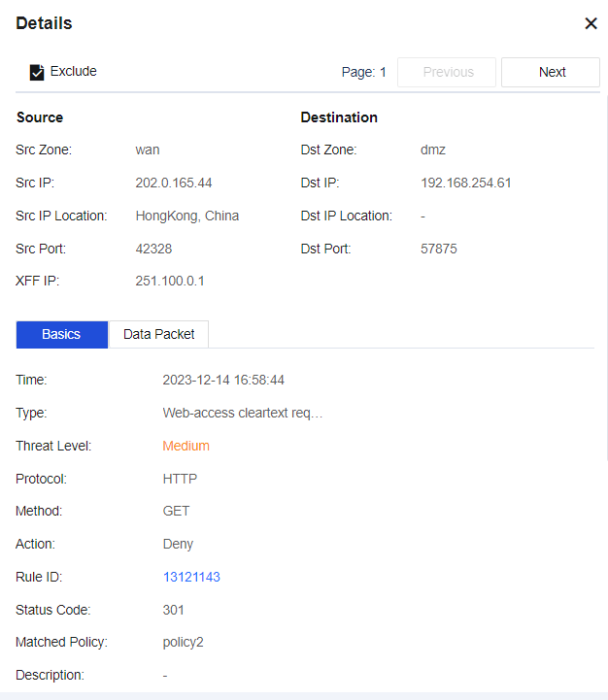Click the truncated Type value text
Viewport: 608px width, 700px height.
click(x=242, y=413)
